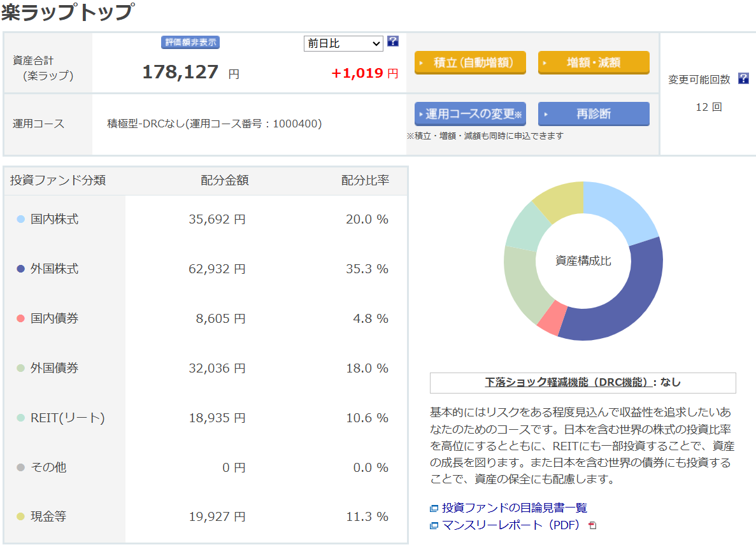Screen dimensions: 756x547
Task: Click the pink 国内債券 donut chart segment
Action: 552,318
